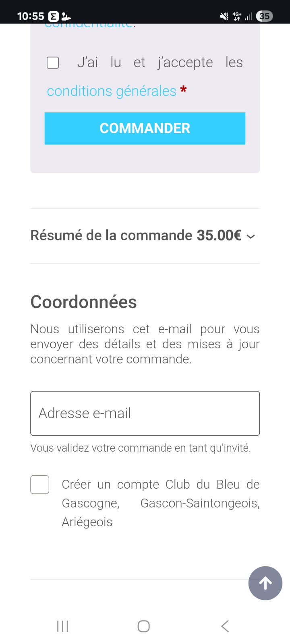Tap the 'J'ai lu et j'accepte les' label
The width and height of the screenshot is (290, 644).
tap(159, 63)
